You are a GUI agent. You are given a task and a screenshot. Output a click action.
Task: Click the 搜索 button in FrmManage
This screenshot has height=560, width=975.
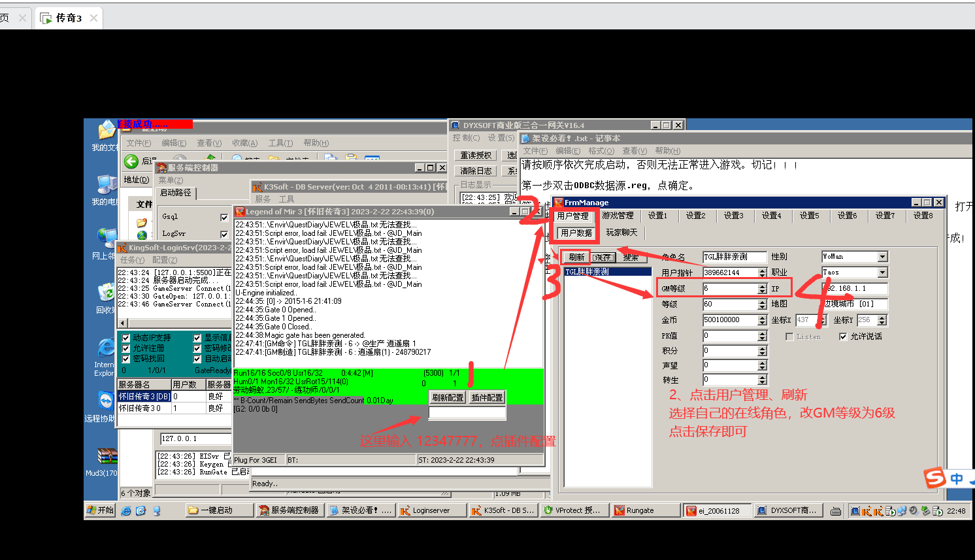[631, 257]
